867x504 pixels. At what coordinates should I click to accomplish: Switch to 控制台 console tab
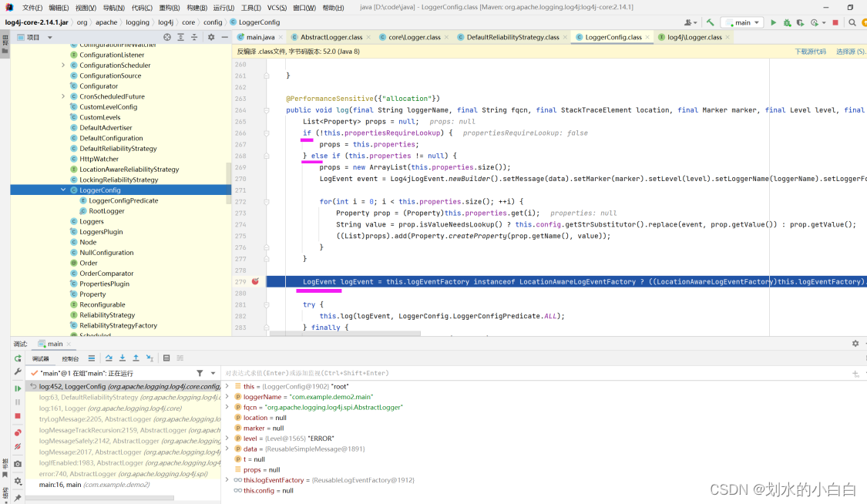point(69,358)
